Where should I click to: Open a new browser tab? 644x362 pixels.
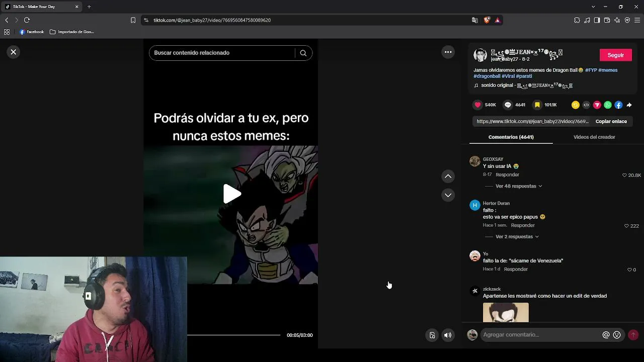89,7
